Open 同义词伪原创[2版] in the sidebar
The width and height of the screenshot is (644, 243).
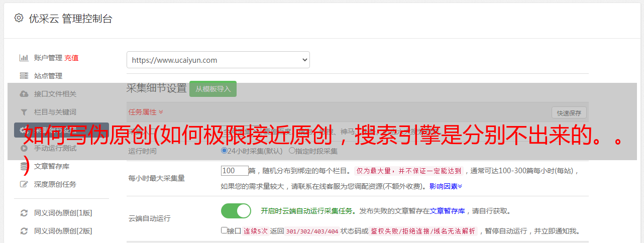(x=63, y=231)
